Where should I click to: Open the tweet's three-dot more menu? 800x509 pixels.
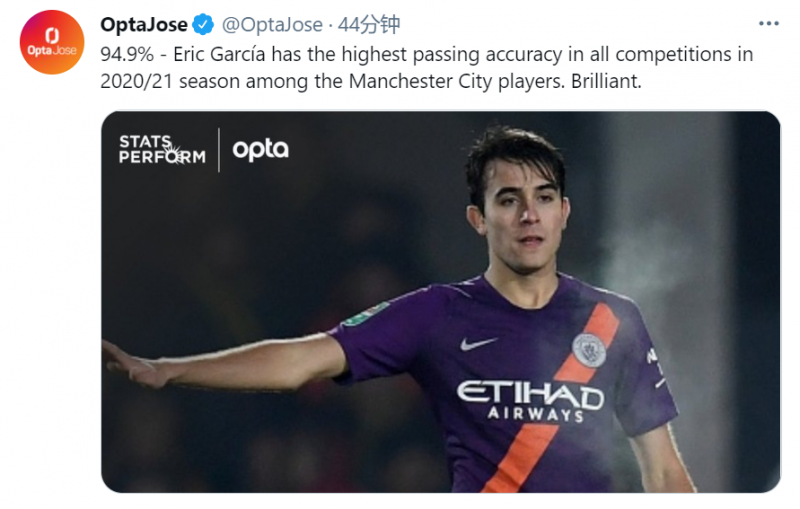coord(768,24)
